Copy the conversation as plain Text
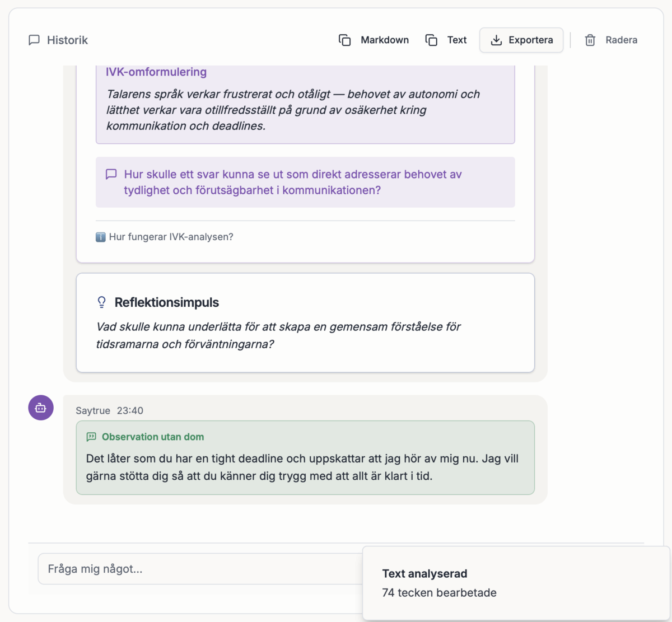 [446, 40]
